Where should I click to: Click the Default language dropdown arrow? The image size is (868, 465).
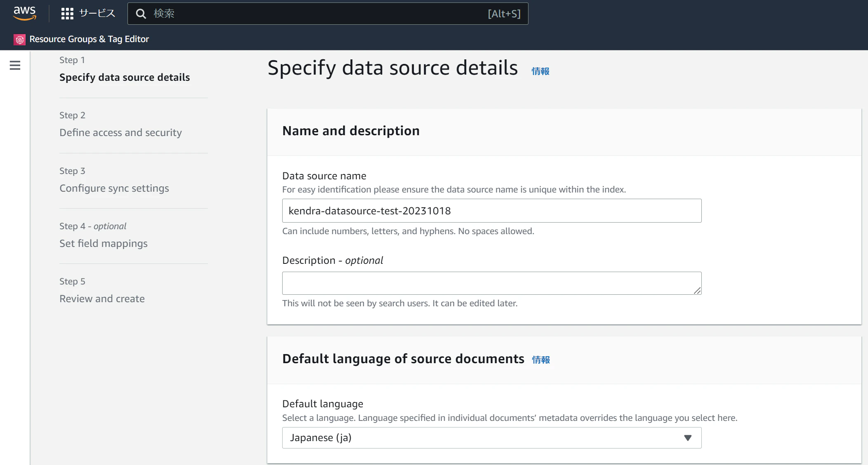point(687,438)
